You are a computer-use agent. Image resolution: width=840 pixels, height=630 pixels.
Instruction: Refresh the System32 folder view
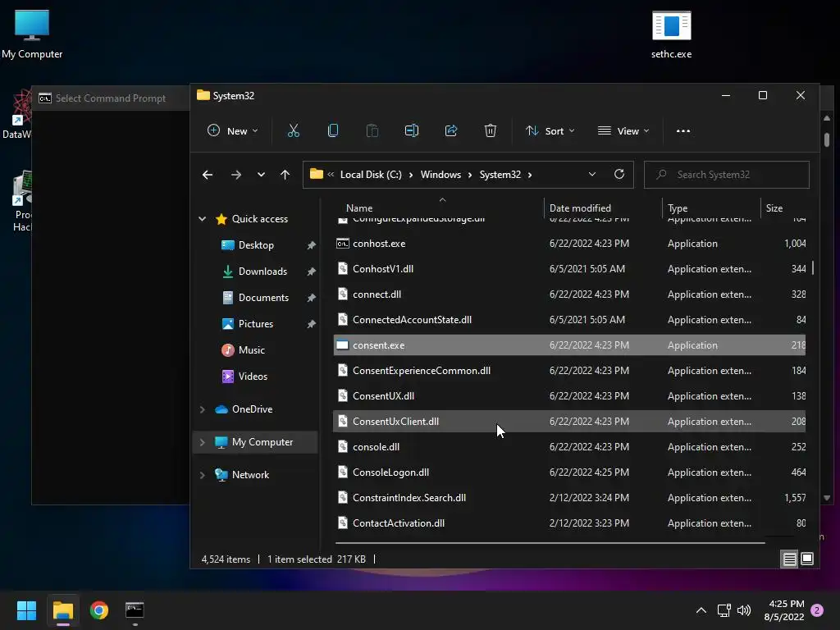tap(619, 174)
